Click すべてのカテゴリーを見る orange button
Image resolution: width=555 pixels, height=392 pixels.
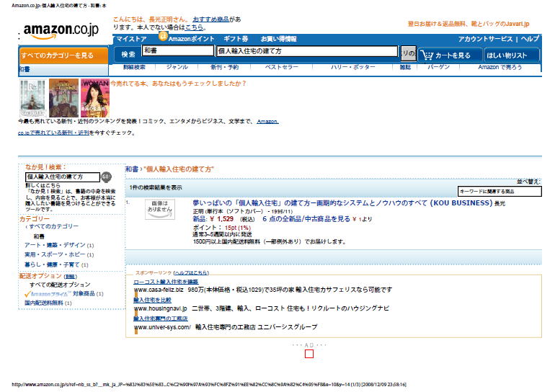click(63, 55)
